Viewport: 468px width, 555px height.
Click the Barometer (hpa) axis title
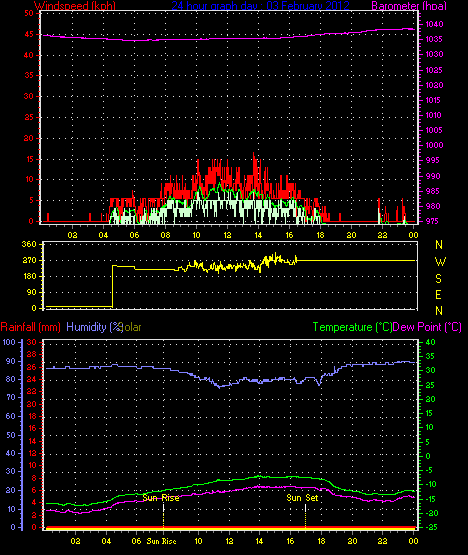409,6
